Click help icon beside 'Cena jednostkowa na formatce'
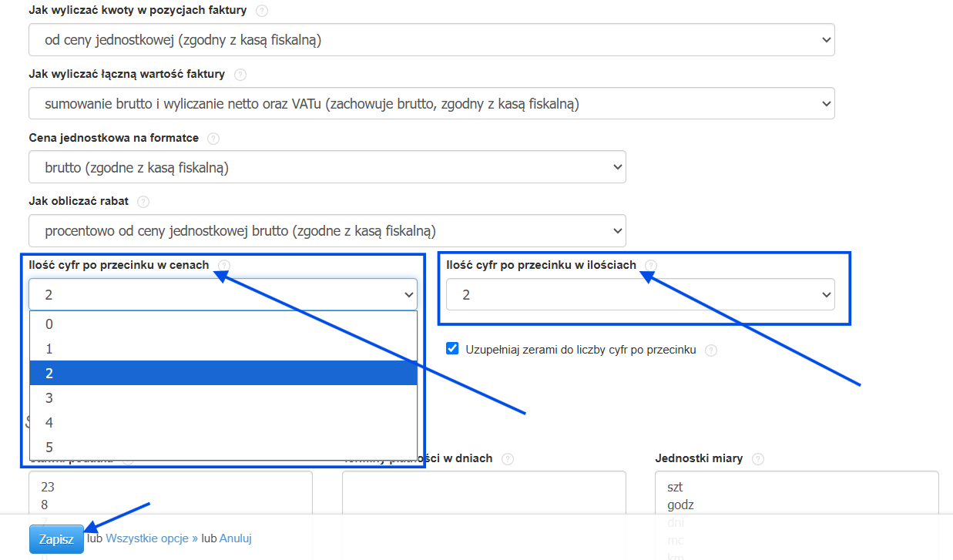Viewport: 953px width, 560px height. click(213, 139)
